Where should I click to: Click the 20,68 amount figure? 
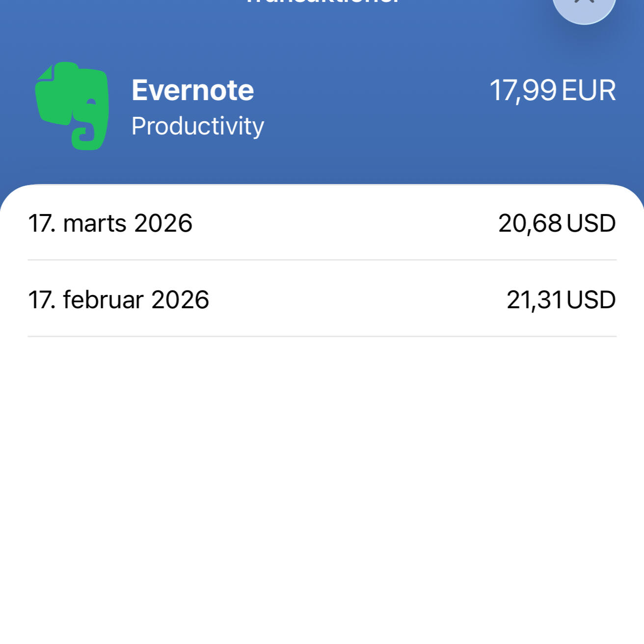pos(530,223)
